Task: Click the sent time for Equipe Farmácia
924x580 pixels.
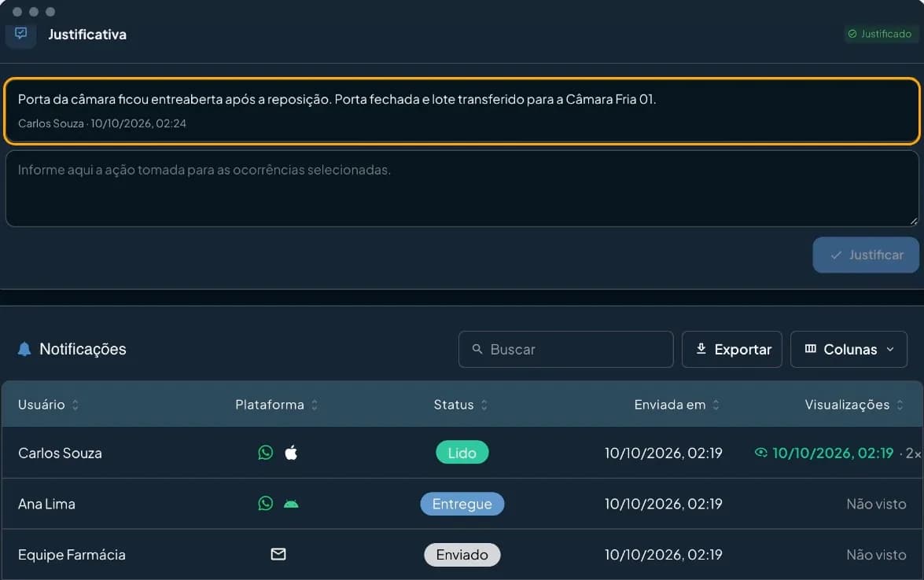Action: [x=664, y=555]
